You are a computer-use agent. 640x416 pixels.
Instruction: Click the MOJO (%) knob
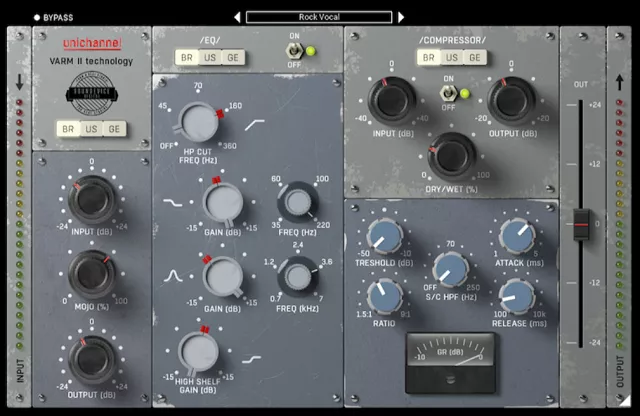92,272
